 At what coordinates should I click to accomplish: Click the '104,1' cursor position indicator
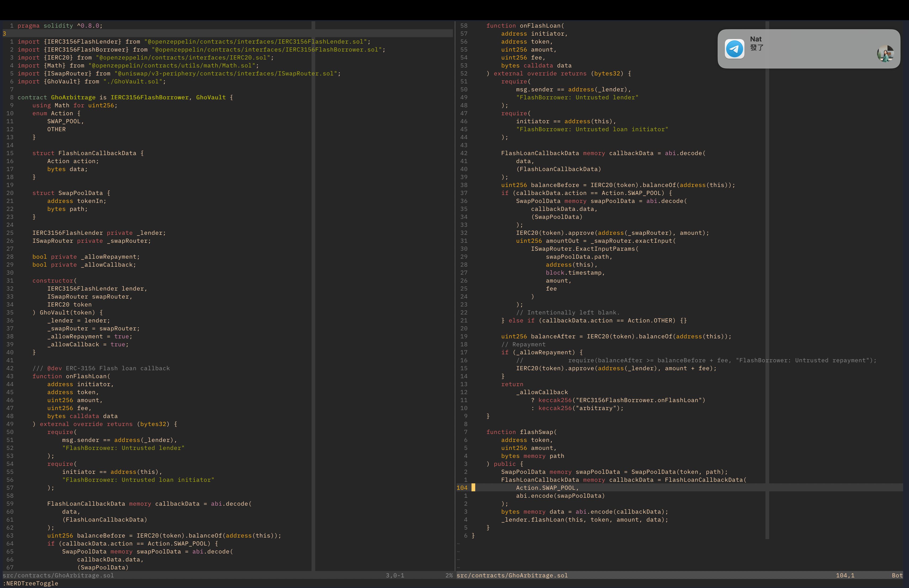(x=845, y=576)
